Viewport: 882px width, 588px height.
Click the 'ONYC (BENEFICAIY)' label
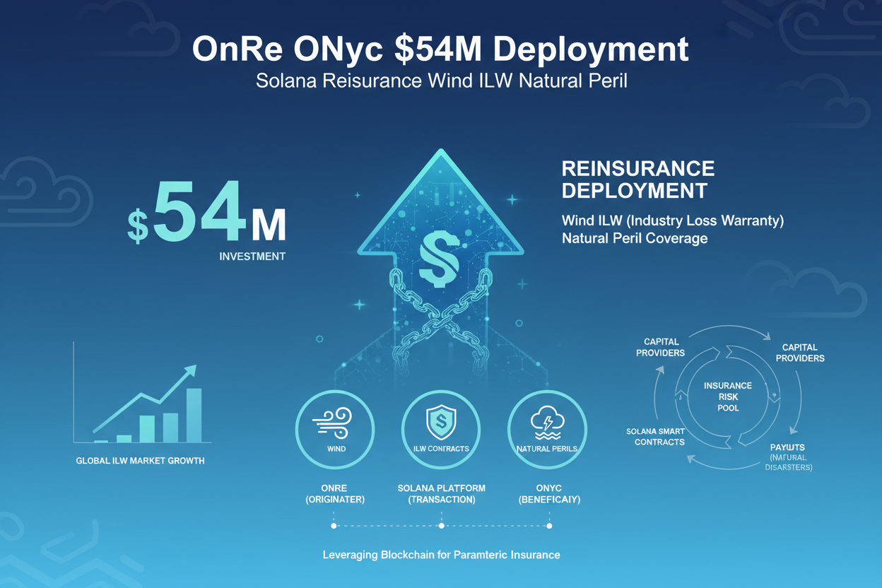pos(549,494)
